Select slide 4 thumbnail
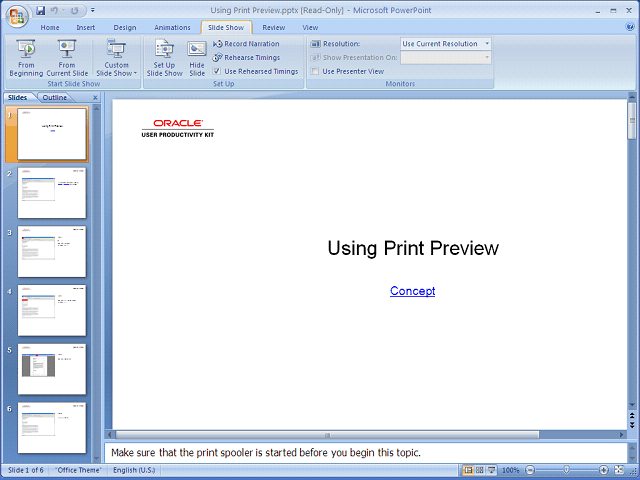The image size is (640, 480). click(52, 310)
